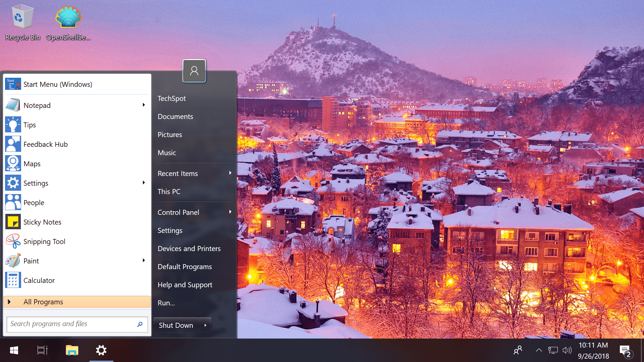Select Control Panel in the right column
Viewport: 644px width, 362px height.
point(178,212)
